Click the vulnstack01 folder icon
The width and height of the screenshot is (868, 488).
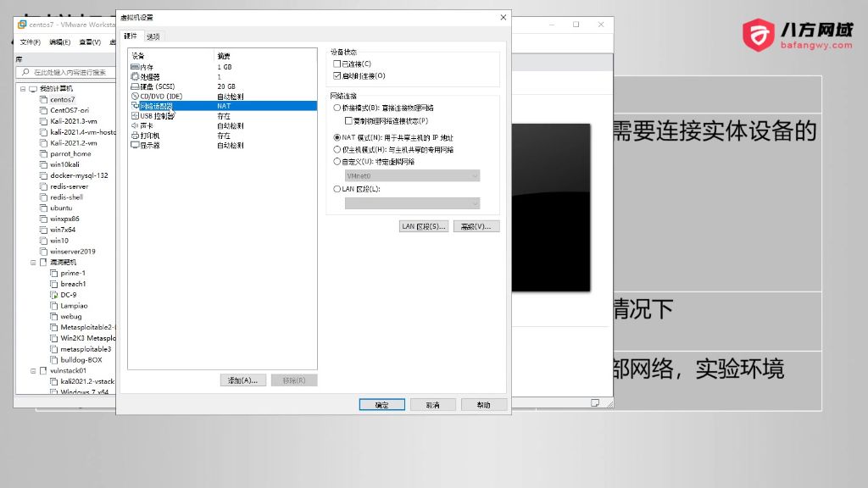coord(43,371)
